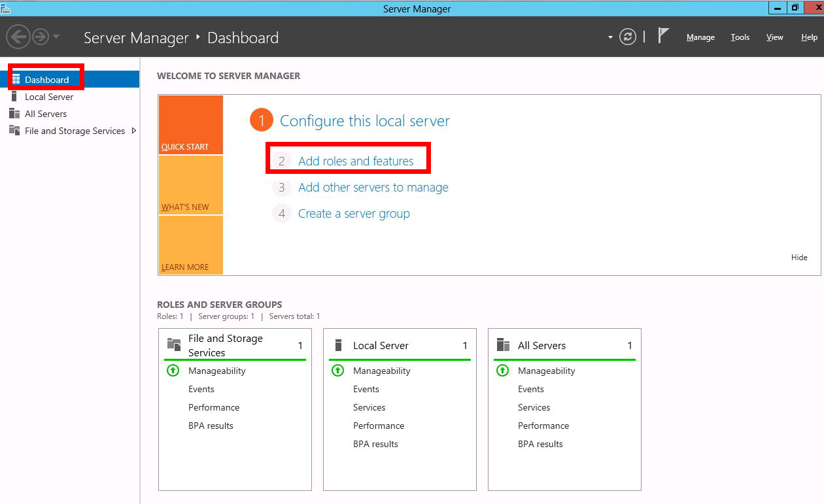The image size is (824, 504).
Task: Click Manageability in File and Storage tile
Action: 217,371
